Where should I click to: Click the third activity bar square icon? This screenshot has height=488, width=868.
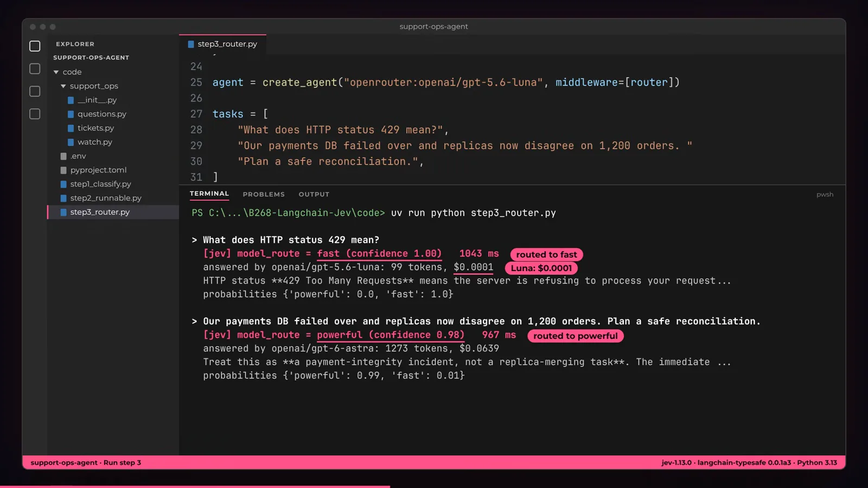pos(35,92)
